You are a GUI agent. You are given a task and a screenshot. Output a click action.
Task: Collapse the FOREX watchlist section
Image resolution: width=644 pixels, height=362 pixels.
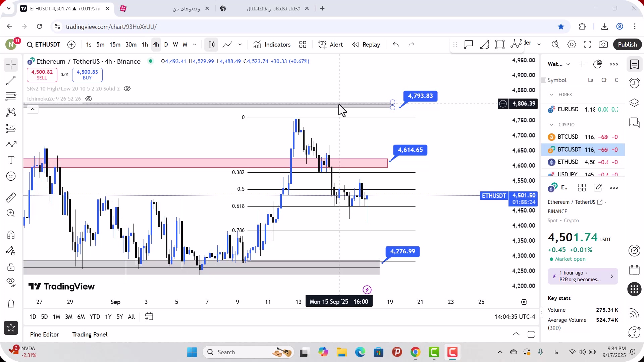[x=551, y=95]
